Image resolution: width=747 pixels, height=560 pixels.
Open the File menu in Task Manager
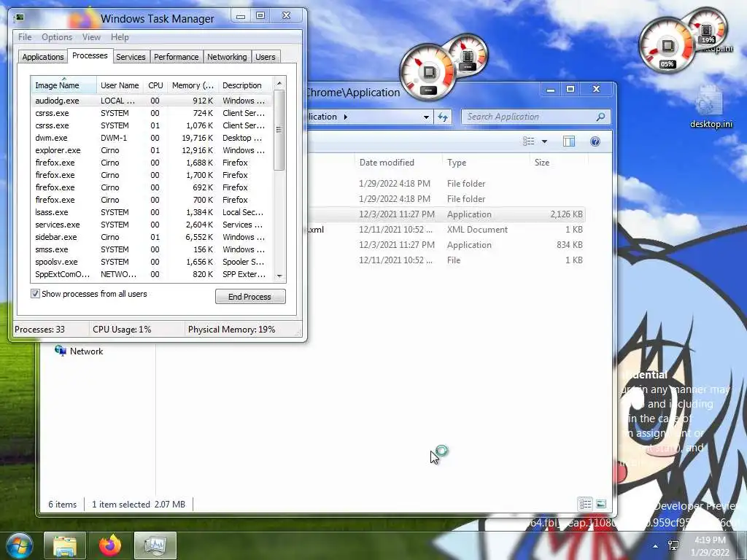click(x=25, y=37)
